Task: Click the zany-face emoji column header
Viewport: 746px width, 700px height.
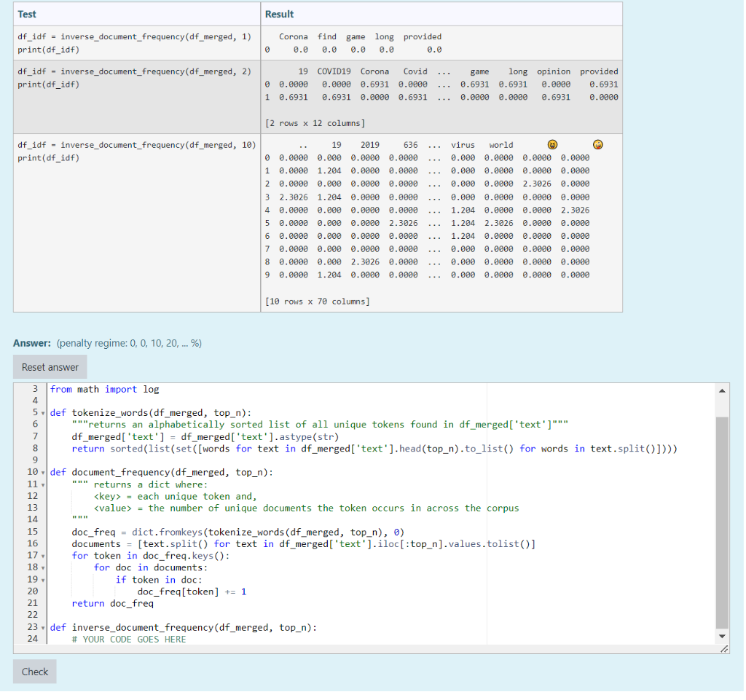Action: pyautogui.click(x=597, y=144)
